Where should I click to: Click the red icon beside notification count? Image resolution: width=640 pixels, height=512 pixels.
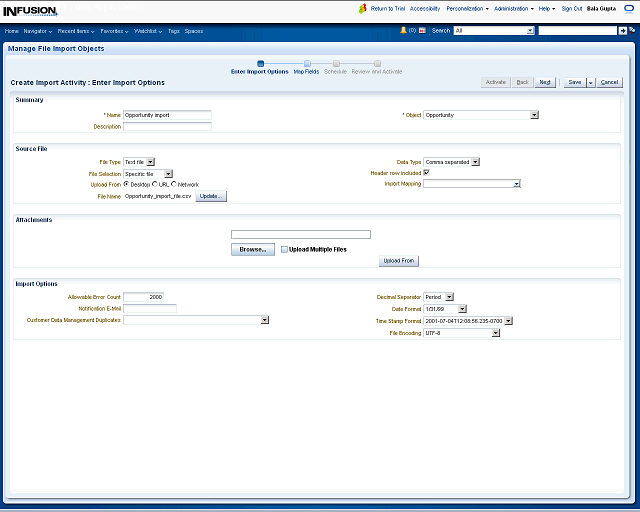(422, 31)
